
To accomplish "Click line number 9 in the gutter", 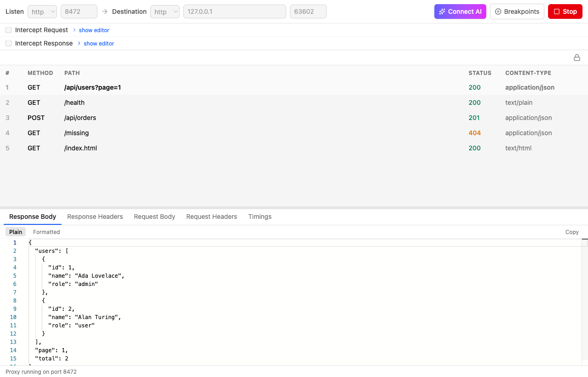I will tap(15, 309).
